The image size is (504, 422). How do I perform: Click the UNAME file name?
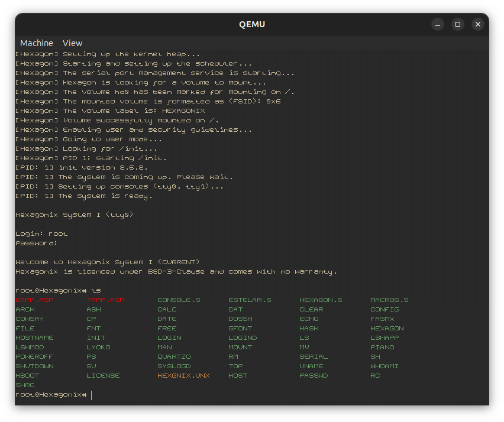pos(312,366)
